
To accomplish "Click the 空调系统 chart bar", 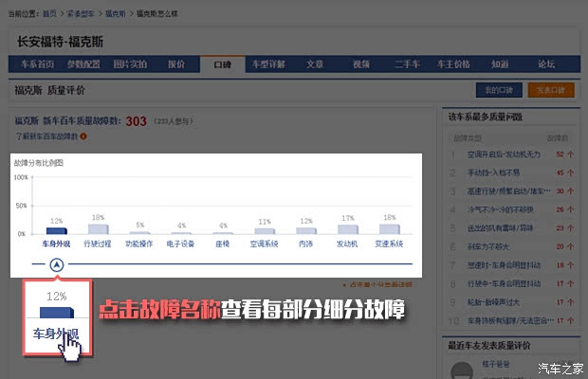I will pos(265,231).
